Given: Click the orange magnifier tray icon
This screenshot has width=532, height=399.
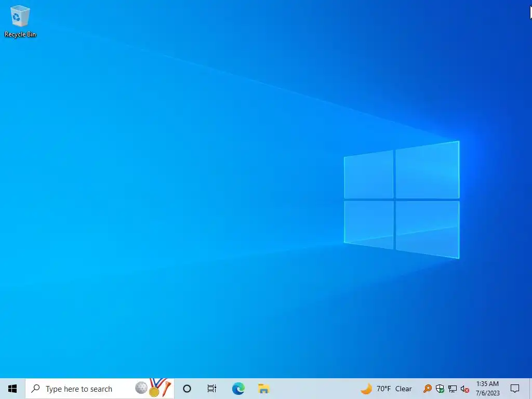Looking at the screenshot, I should tap(427, 389).
